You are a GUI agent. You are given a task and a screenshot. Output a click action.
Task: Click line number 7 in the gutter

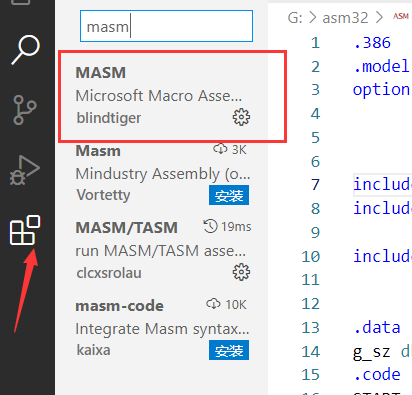(x=315, y=185)
